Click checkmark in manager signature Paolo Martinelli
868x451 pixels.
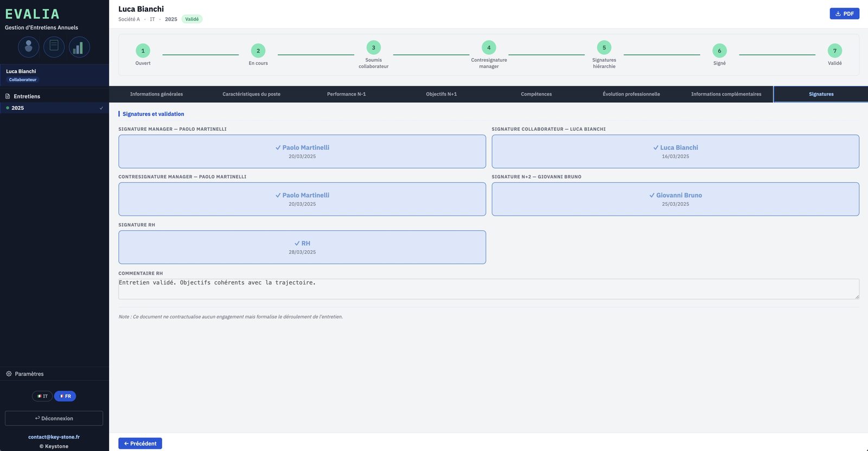point(278,148)
